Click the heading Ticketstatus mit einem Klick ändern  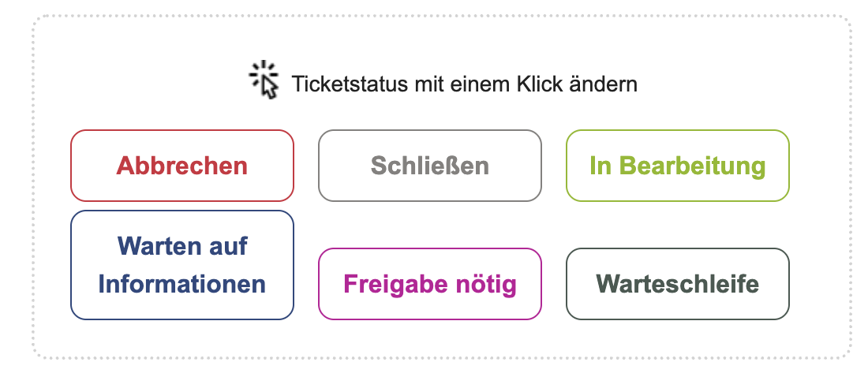(464, 84)
